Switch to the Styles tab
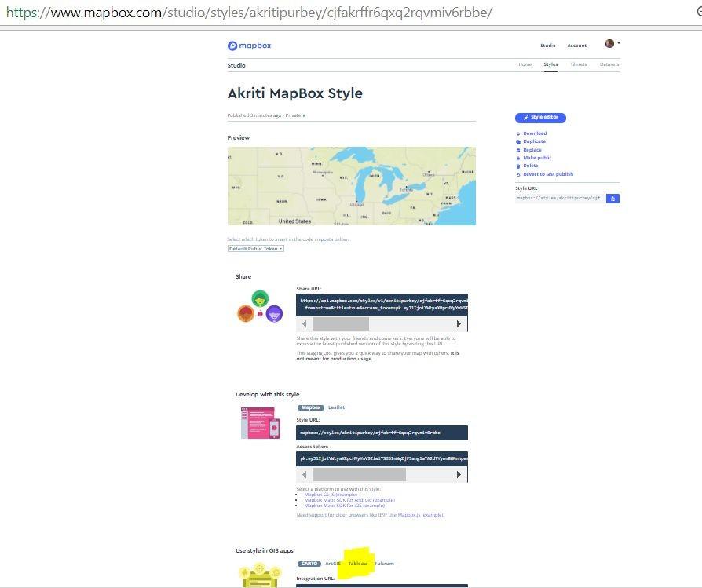Screen dimensions: 702x588 pyautogui.click(x=550, y=64)
